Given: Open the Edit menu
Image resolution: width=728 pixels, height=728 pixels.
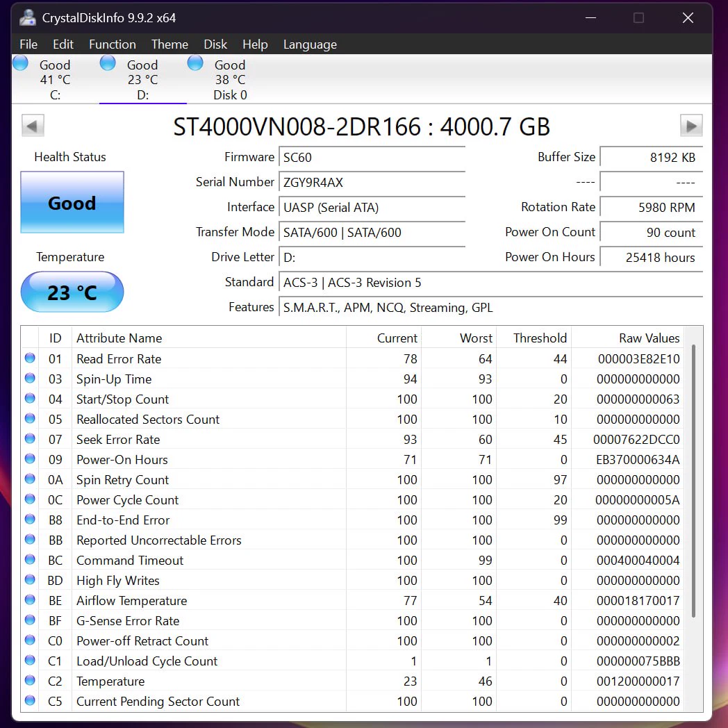Looking at the screenshot, I should 63,44.
